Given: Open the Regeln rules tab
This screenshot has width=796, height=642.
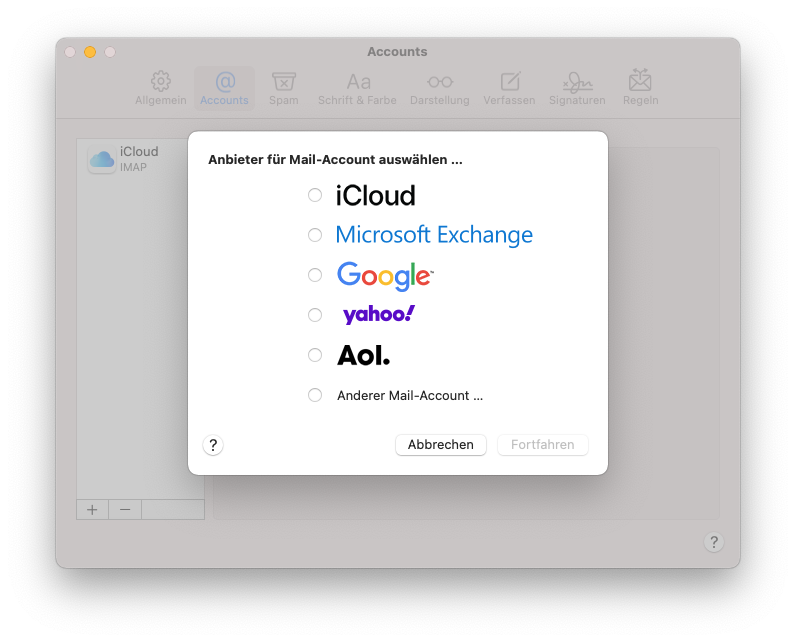Looking at the screenshot, I should [640, 88].
